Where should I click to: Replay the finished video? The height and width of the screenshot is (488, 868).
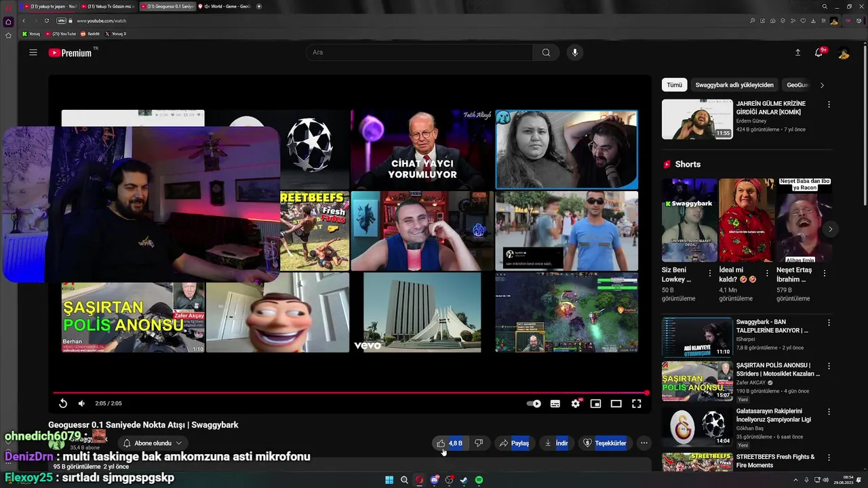click(63, 403)
